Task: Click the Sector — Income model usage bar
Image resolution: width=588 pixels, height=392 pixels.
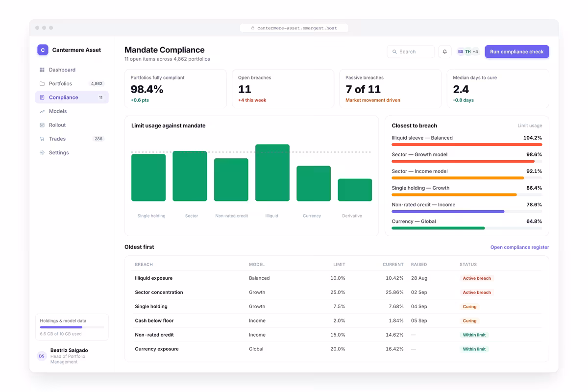Action: coord(467,178)
